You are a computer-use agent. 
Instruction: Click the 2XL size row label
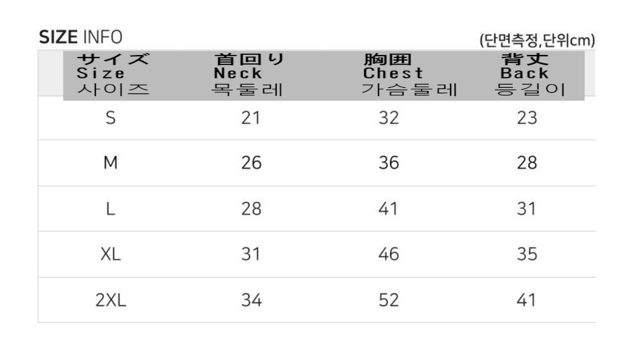111,300
